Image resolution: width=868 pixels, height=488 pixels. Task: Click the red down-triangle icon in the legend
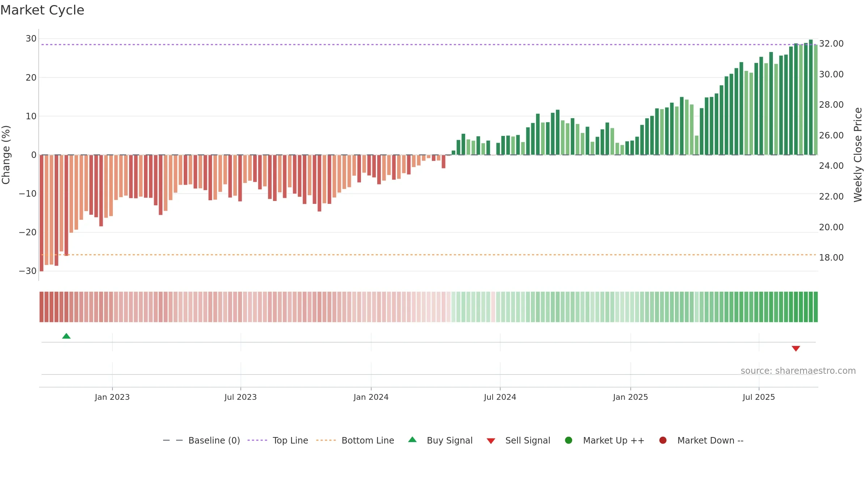point(491,441)
